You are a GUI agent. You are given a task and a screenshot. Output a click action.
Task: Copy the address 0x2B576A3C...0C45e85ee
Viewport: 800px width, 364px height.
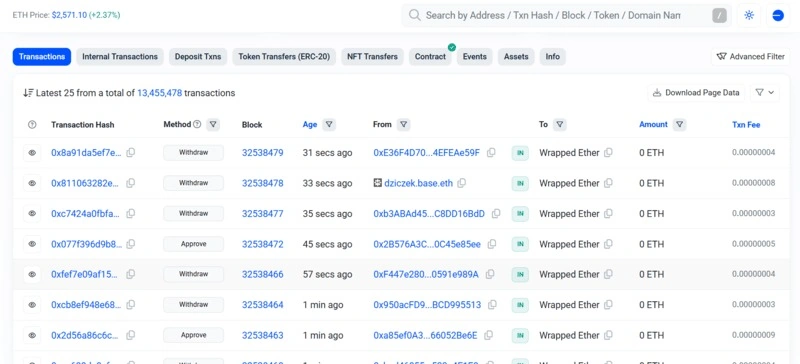[x=492, y=244]
